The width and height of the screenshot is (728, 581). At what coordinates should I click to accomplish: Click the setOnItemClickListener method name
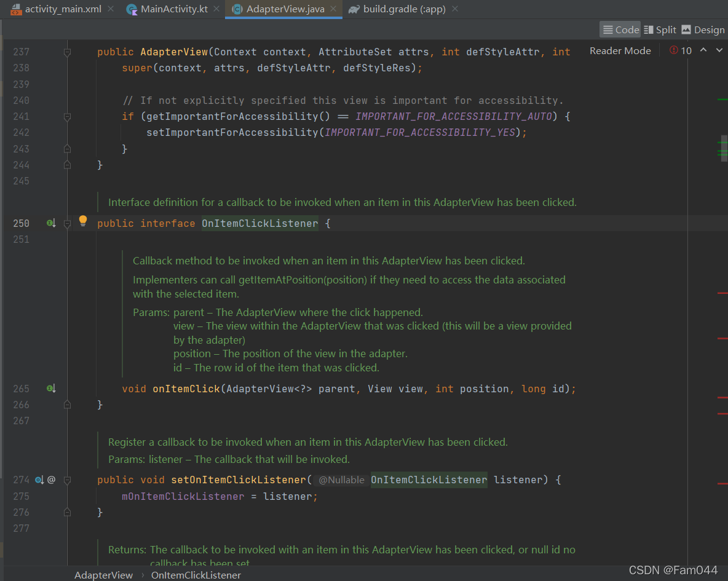[x=239, y=480]
